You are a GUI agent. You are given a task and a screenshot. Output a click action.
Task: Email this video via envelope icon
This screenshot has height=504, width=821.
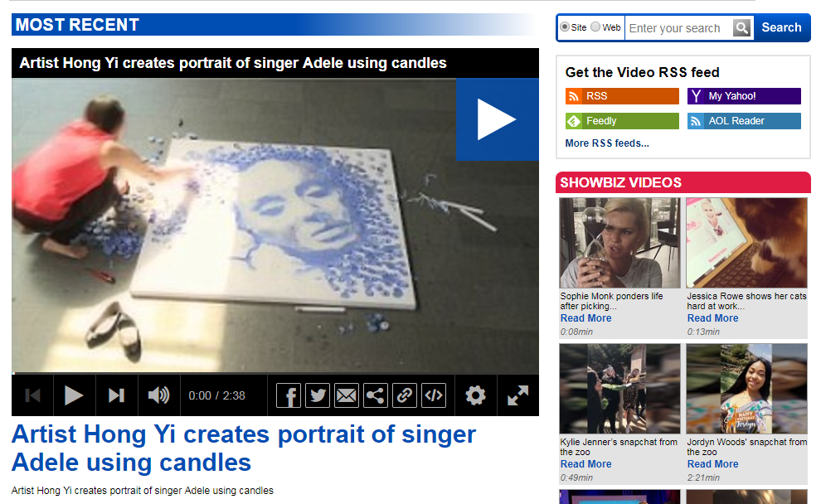346,395
